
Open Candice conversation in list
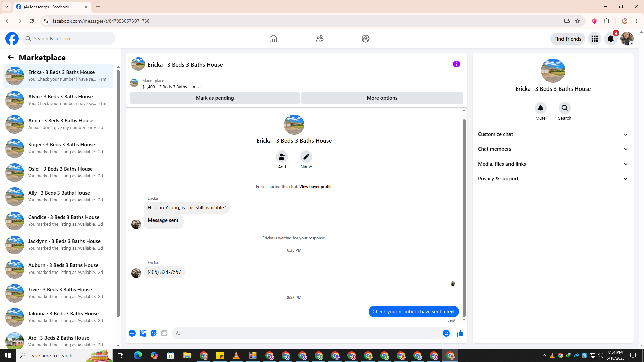pyautogui.click(x=58, y=221)
